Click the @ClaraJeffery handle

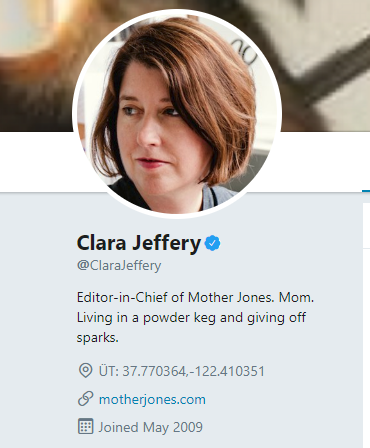(x=119, y=266)
